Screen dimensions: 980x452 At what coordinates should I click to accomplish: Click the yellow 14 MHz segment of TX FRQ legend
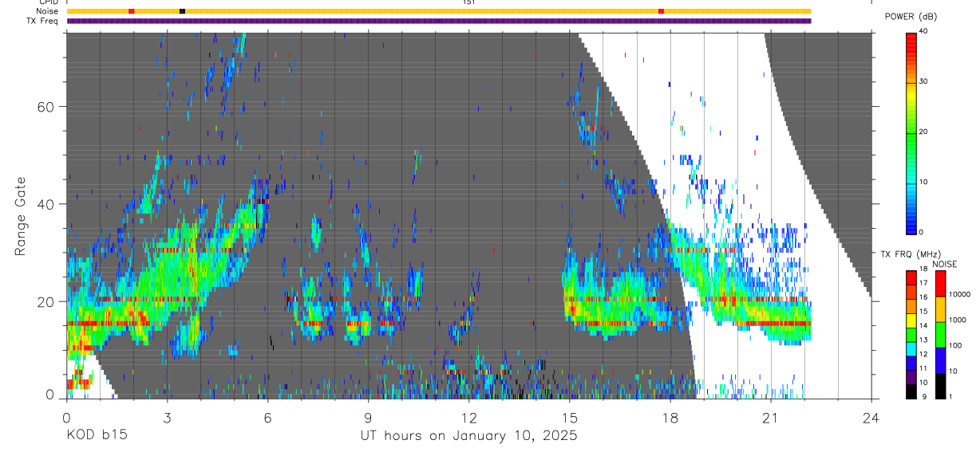click(x=911, y=320)
